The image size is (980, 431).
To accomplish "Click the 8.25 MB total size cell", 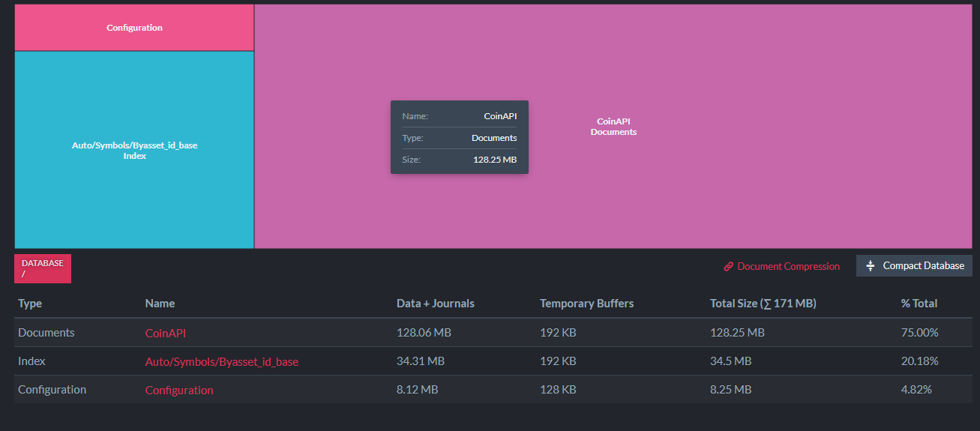I will click(731, 389).
